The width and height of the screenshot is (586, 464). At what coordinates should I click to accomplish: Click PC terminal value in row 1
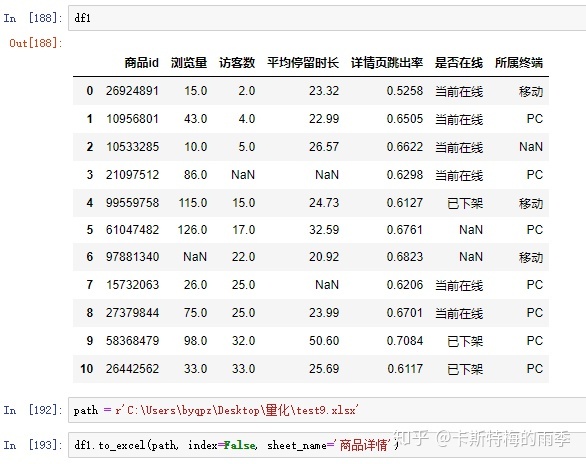pyautogui.click(x=535, y=119)
